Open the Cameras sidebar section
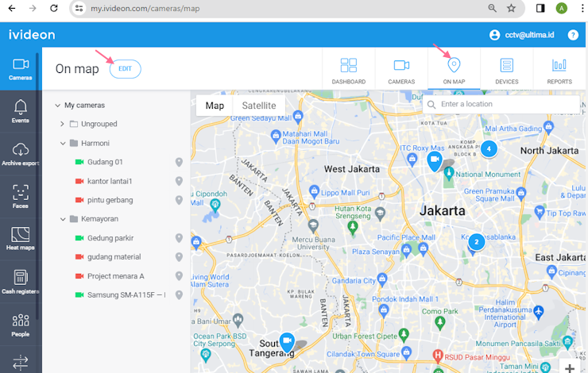This screenshot has height=373, width=588. pyautogui.click(x=20, y=69)
